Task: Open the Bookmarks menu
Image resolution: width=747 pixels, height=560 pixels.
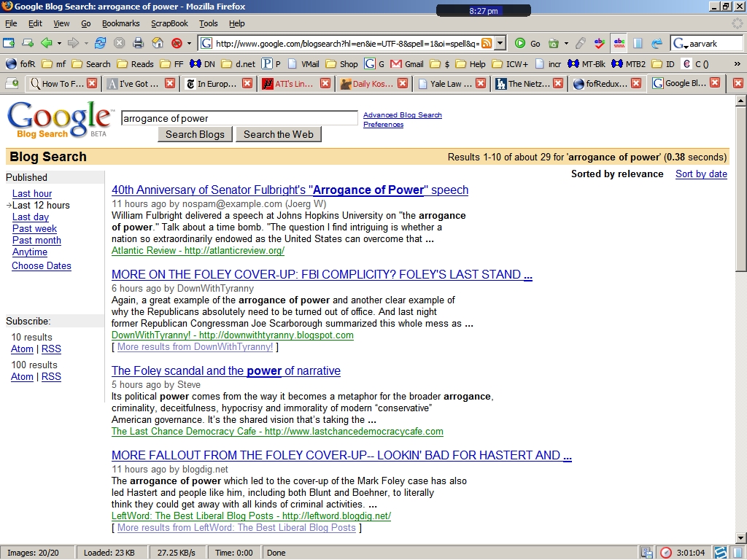Action: coord(120,23)
